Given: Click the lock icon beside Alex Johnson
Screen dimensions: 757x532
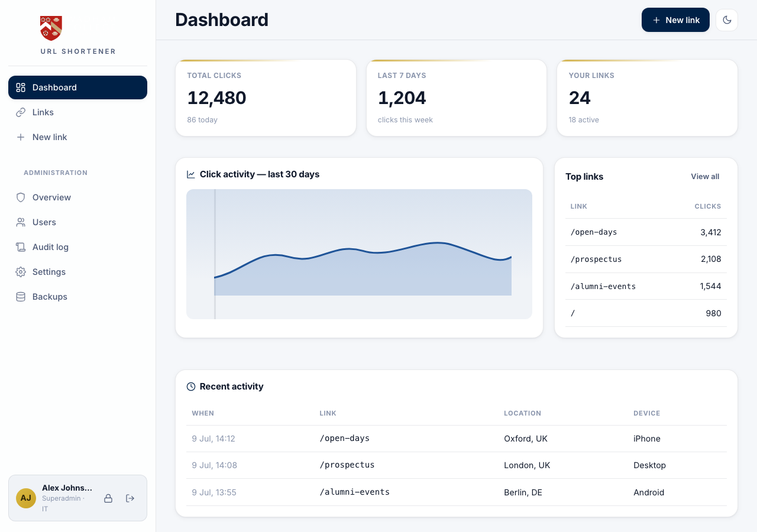Looking at the screenshot, I should point(108,498).
